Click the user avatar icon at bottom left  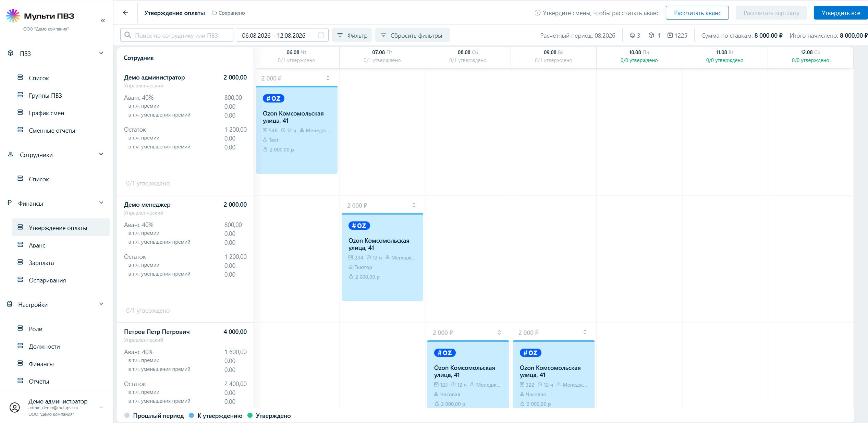[14, 407]
